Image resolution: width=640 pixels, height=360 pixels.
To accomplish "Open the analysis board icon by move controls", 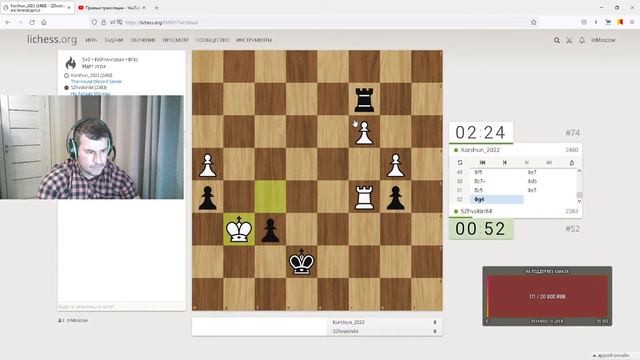I will [x=572, y=162].
